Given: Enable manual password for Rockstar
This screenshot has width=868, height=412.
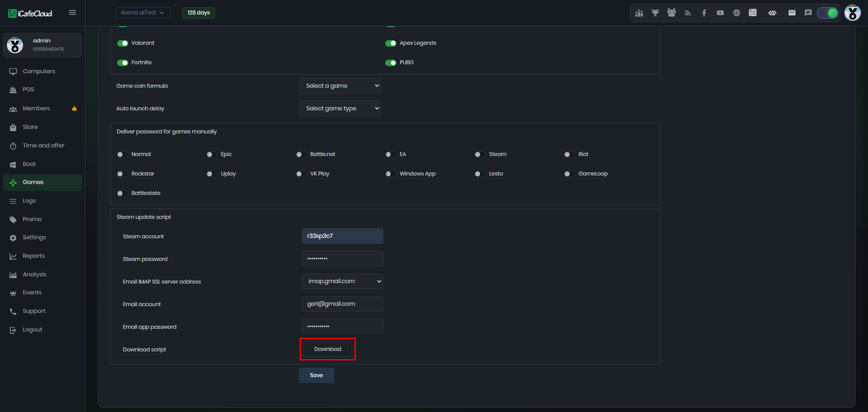Looking at the screenshot, I should (122, 174).
